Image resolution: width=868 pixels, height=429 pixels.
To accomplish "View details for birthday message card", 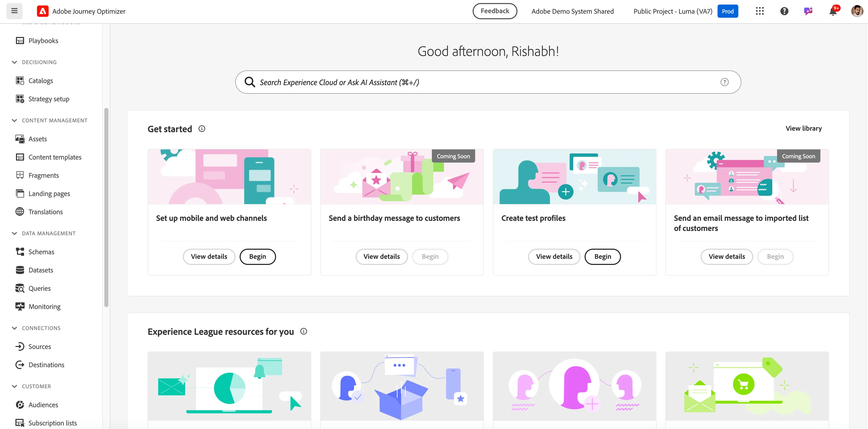I will (x=381, y=257).
